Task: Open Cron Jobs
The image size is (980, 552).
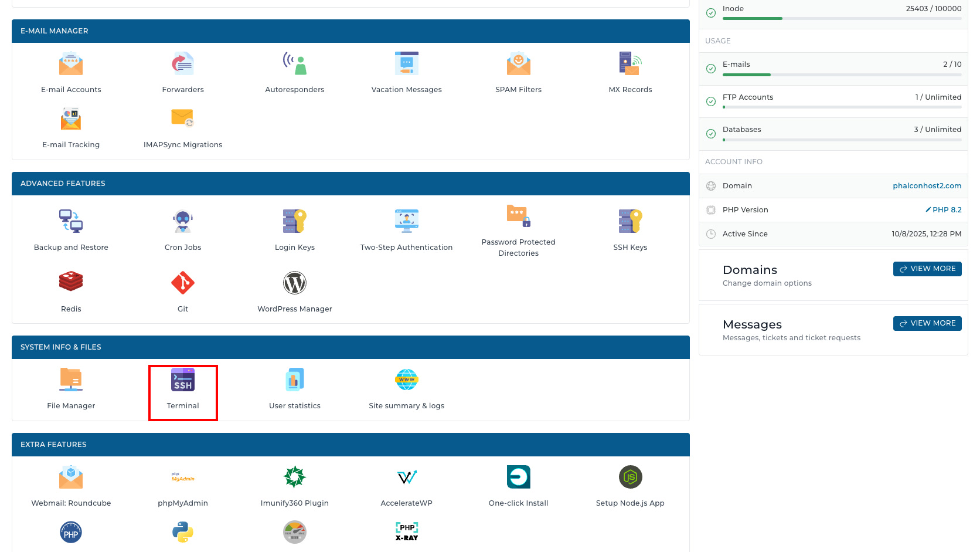Action: 183,231
